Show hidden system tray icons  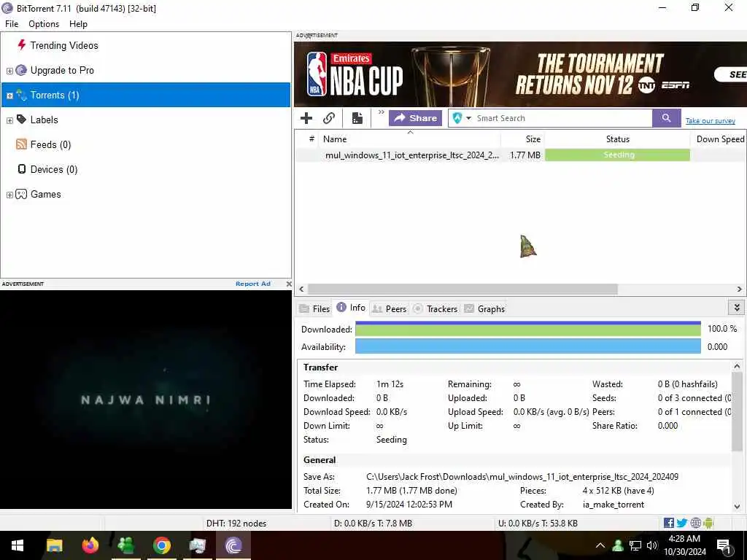600,545
